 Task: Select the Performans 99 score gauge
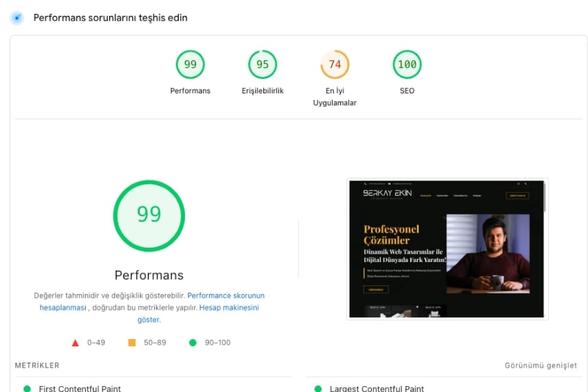coord(190,65)
